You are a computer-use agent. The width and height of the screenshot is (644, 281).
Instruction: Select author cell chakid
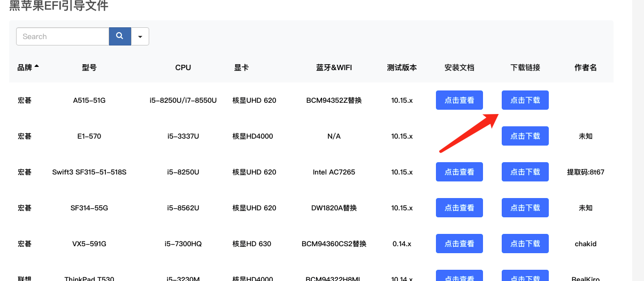point(586,244)
